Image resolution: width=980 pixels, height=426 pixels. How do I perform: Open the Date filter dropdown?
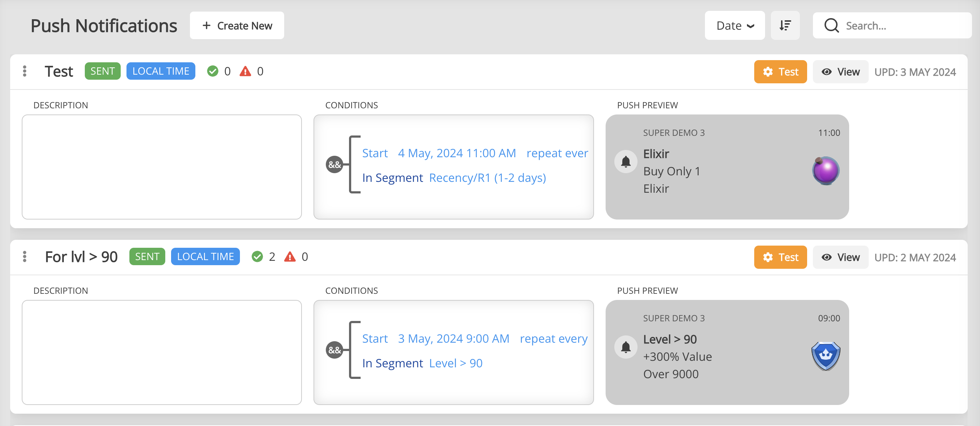pos(735,26)
